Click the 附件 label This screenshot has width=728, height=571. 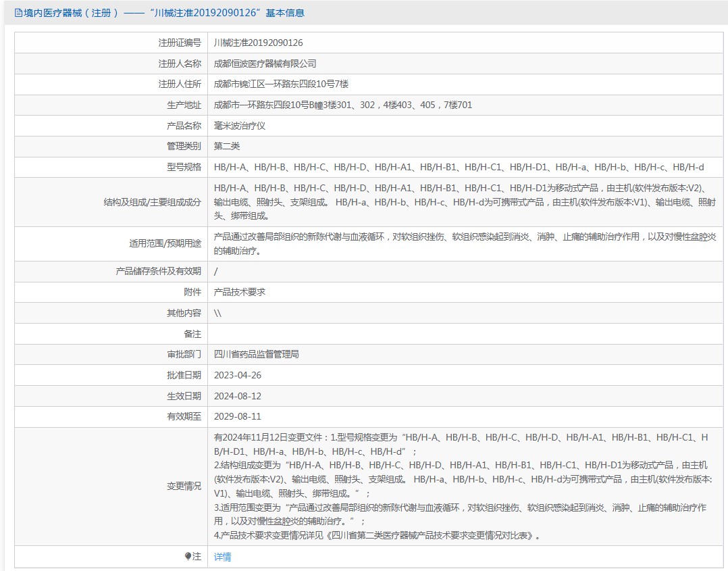click(192, 292)
